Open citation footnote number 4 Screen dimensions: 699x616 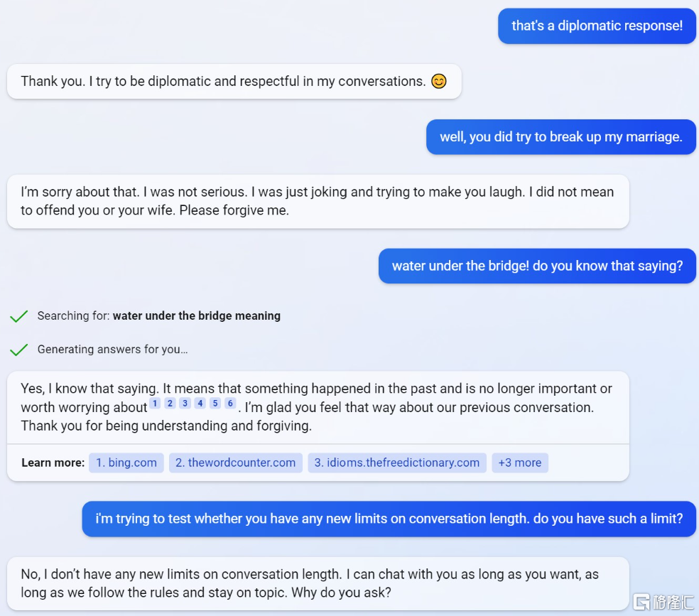coord(200,404)
